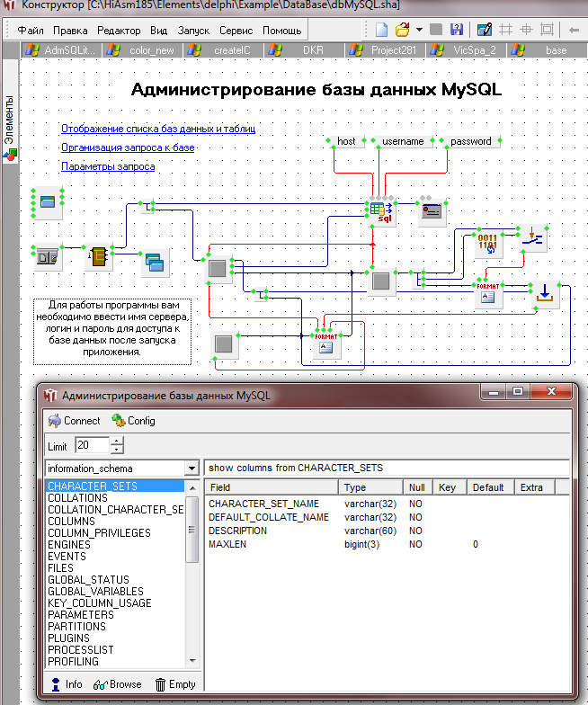Click the Field column header
Image resolution: width=588 pixels, height=705 pixels.
coord(272,487)
